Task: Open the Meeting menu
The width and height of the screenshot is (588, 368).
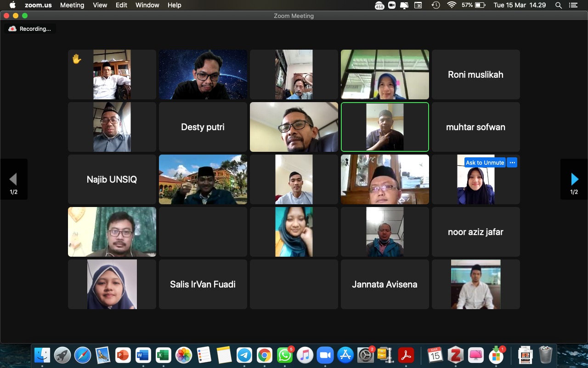Action: (72, 5)
